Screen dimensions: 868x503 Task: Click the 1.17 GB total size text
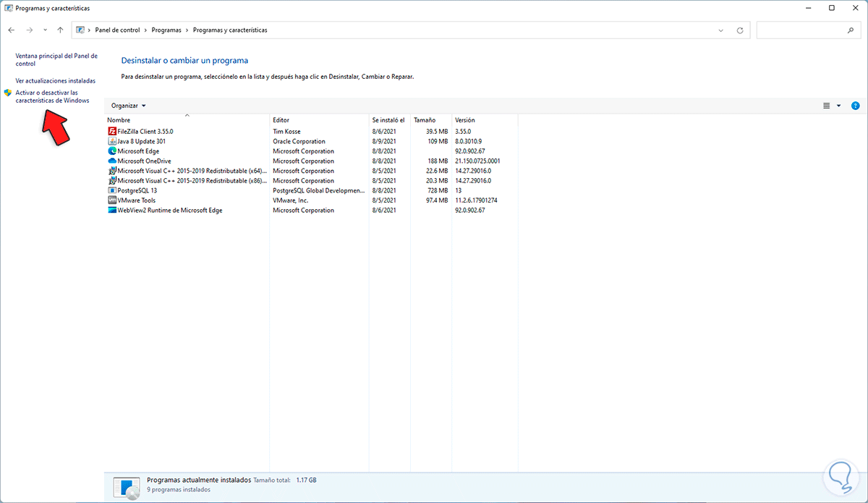307,480
